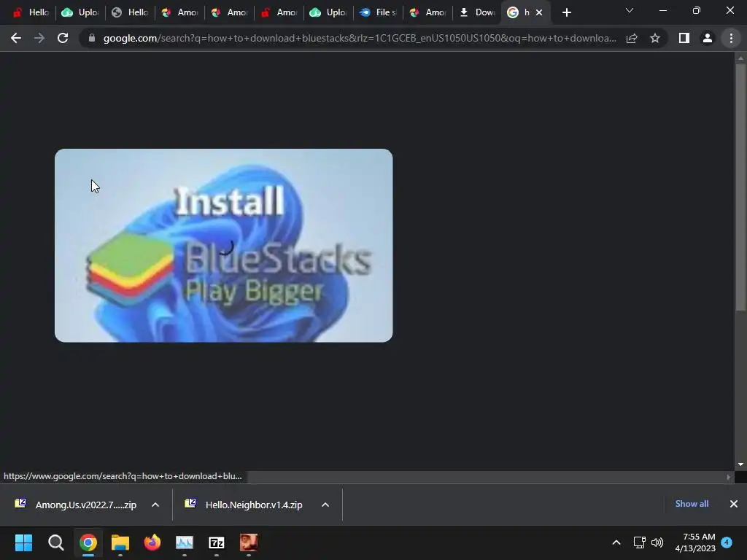Open the Install BlueStacks image

223,245
